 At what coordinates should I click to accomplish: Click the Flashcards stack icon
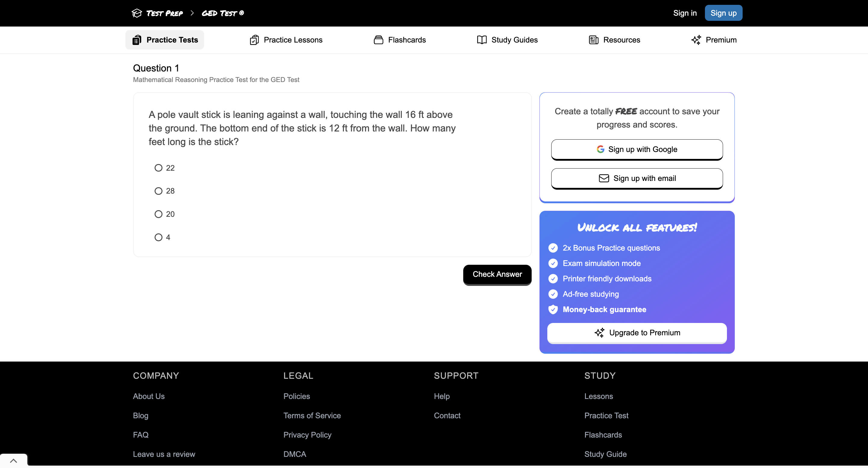(x=379, y=40)
